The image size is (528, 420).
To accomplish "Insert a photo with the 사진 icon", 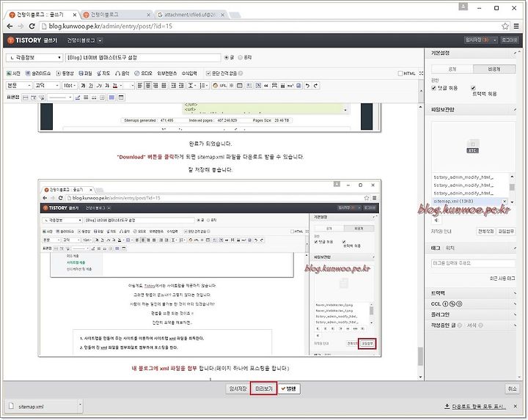I will [13, 73].
